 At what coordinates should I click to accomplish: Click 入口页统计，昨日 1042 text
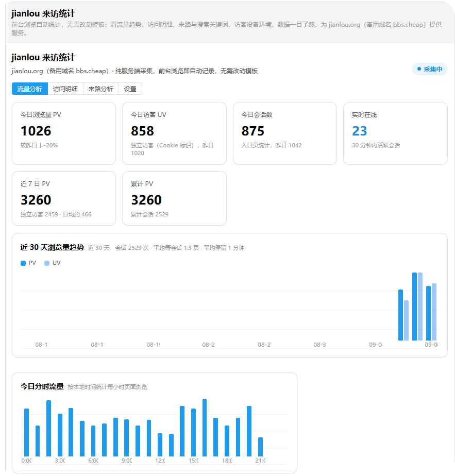pos(272,145)
